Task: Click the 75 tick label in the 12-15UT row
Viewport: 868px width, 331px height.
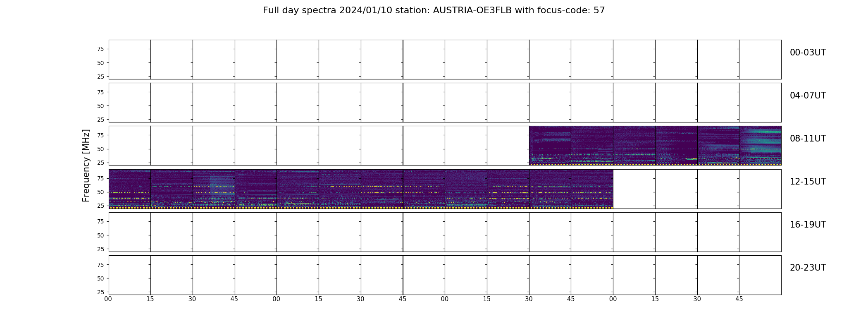Action: tap(100, 178)
